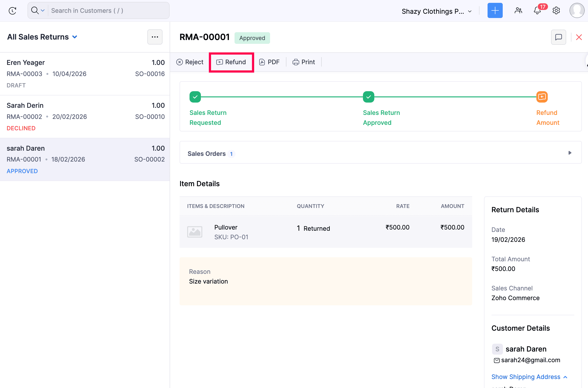Click the orange Refund Amount step icon
588x388 pixels.
(x=542, y=97)
